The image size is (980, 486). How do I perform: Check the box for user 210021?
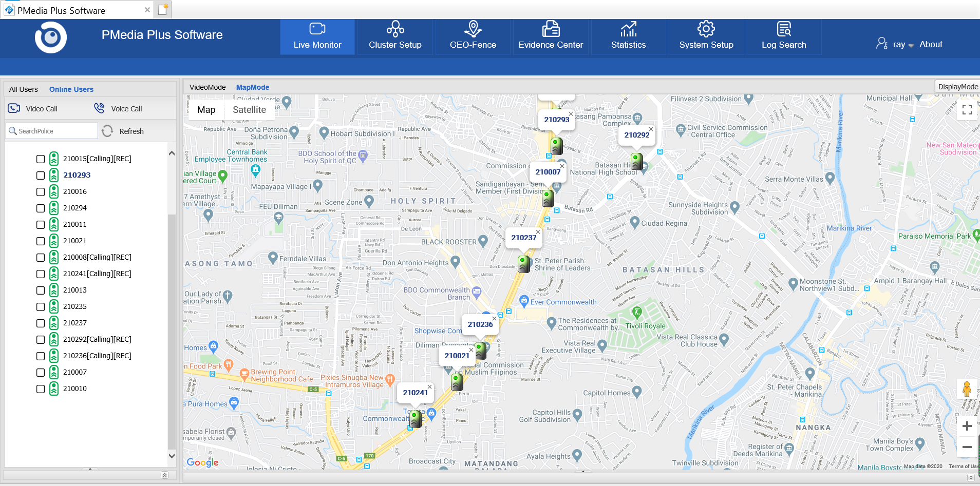[x=41, y=241]
